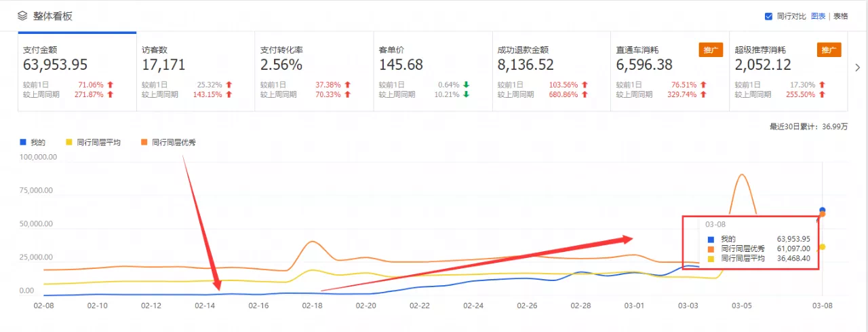Click the 03-05 x-axis date label
This screenshot has width=868, height=332.
[x=742, y=306]
